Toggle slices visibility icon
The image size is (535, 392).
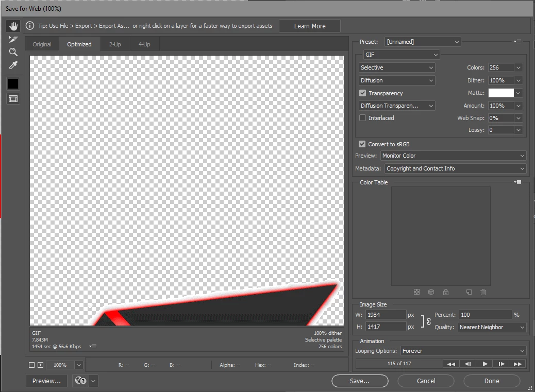coord(13,99)
